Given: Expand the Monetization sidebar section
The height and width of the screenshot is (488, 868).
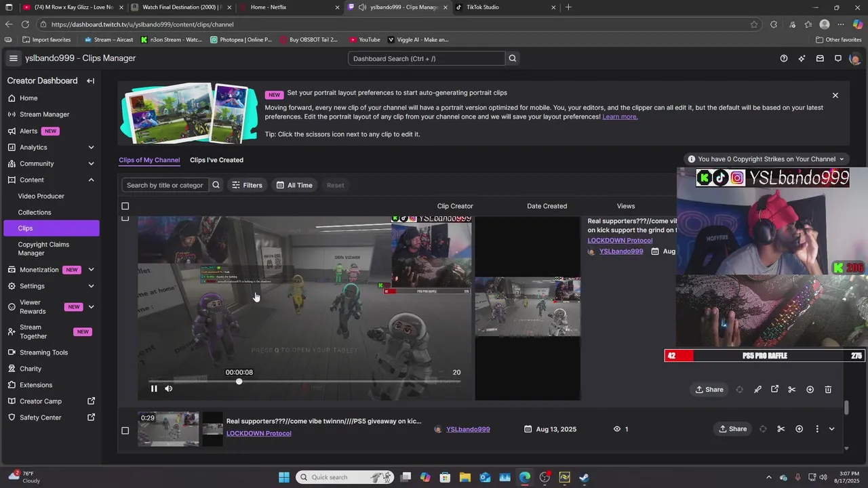Looking at the screenshot, I should 91,270.
